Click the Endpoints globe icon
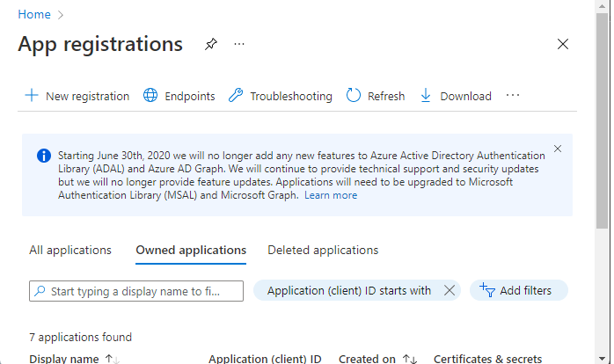This screenshot has height=364, width=614. click(x=150, y=95)
